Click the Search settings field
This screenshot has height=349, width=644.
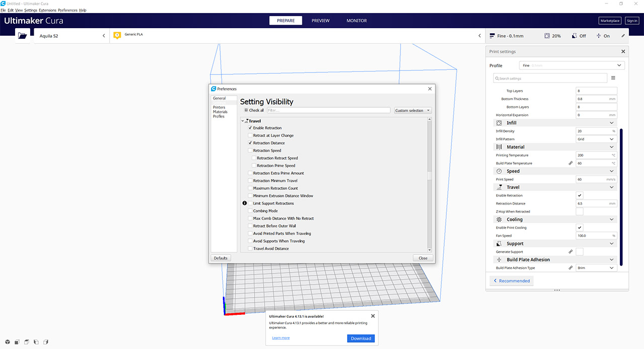point(550,78)
